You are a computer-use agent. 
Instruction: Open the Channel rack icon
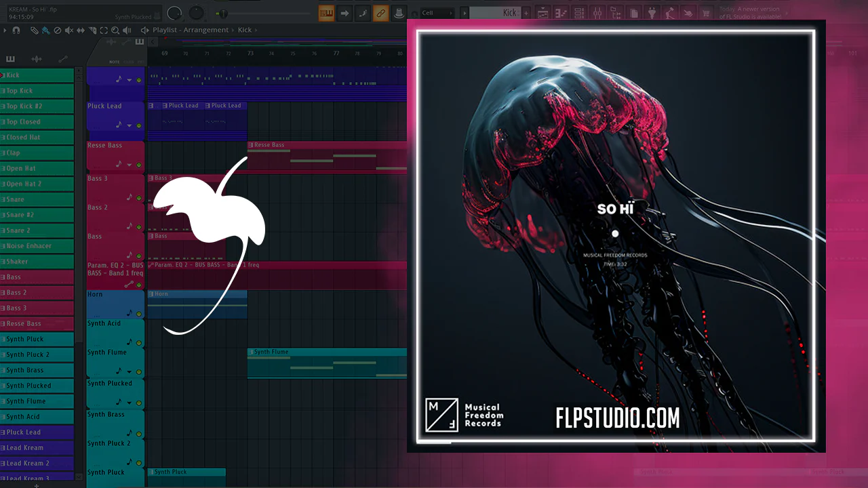coord(579,13)
